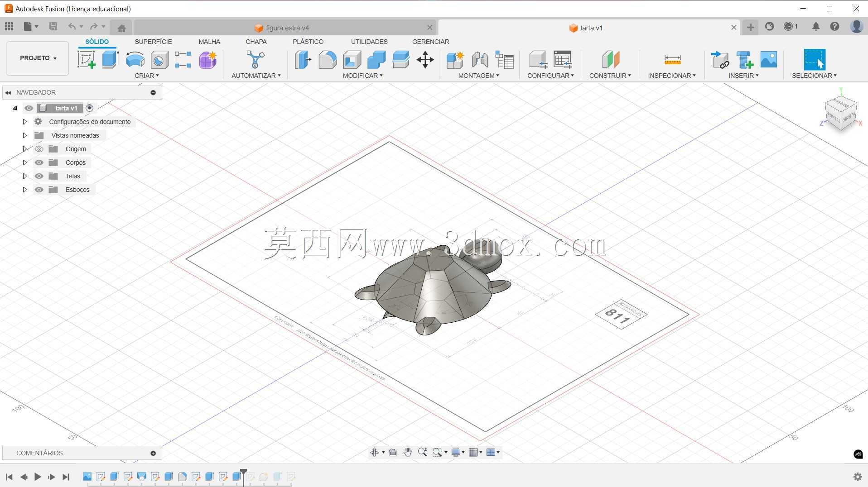Expand the Esboços tree node
This screenshot has width=868, height=487.
coord(24,190)
